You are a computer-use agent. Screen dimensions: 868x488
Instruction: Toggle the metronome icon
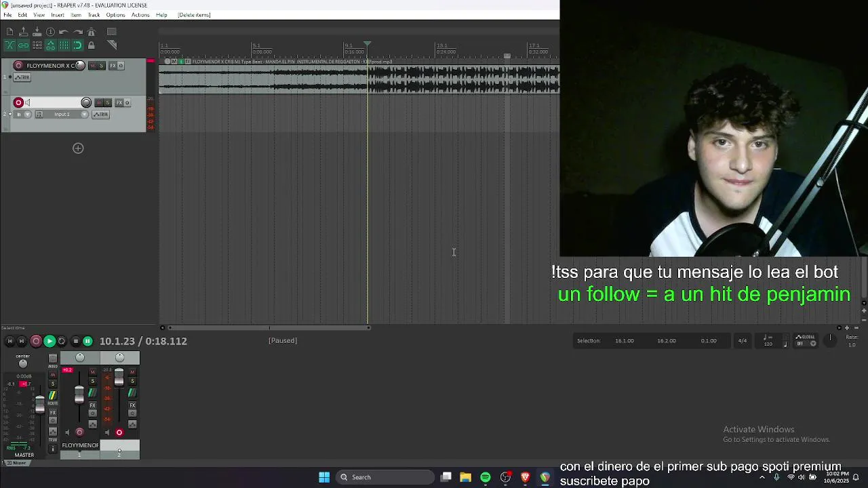click(92, 32)
